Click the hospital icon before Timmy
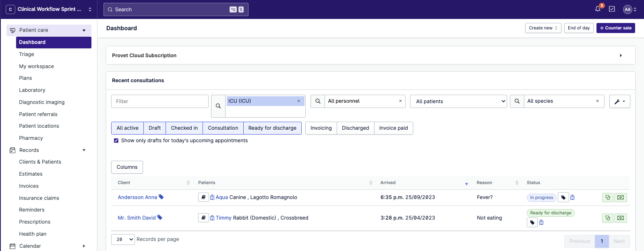644x251 pixels. click(212, 218)
